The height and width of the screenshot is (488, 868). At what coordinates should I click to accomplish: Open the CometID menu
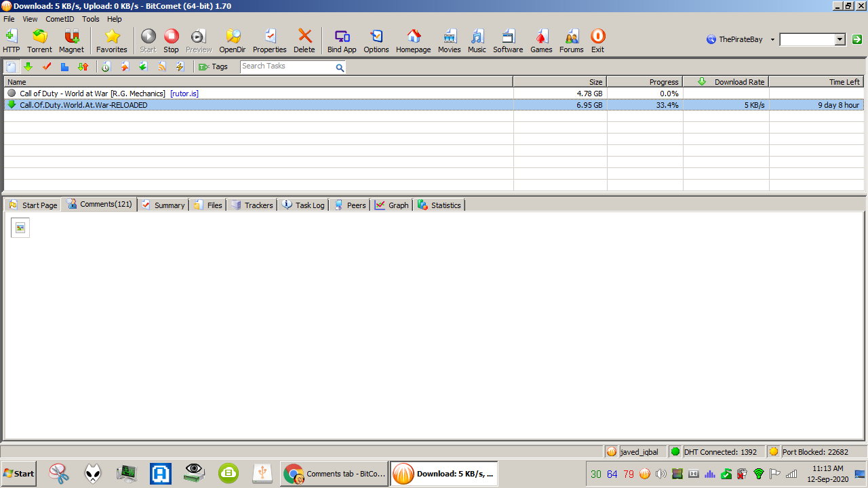click(60, 19)
